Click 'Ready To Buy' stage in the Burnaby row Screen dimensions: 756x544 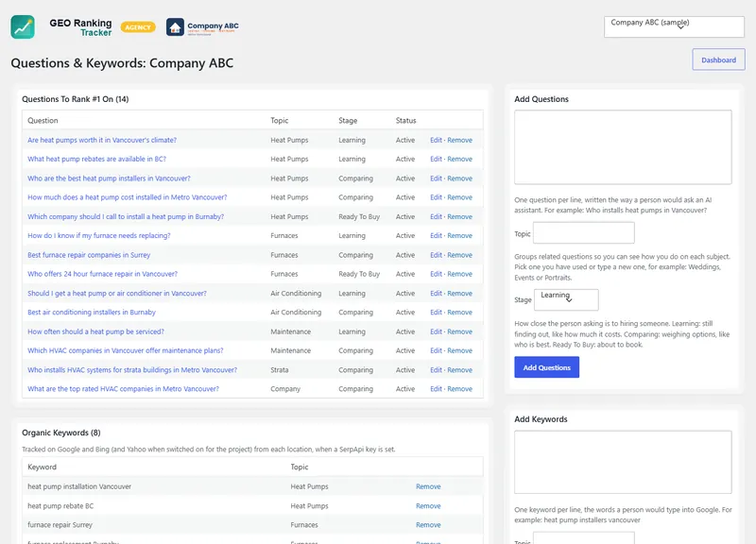(x=359, y=217)
